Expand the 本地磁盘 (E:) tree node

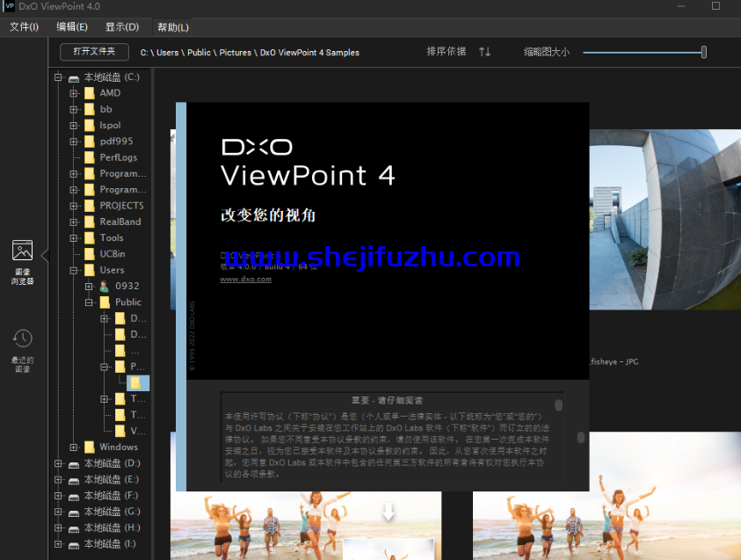[x=58, y=480]
